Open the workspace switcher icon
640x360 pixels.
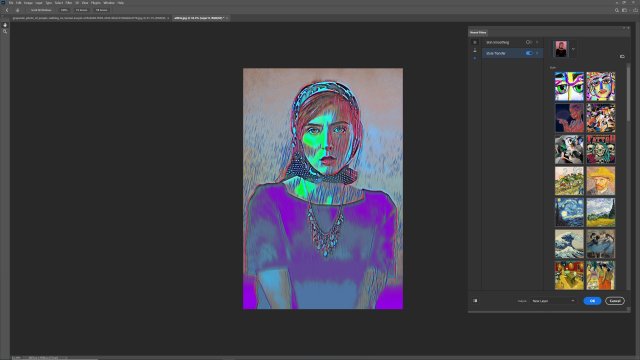point(624,10)
